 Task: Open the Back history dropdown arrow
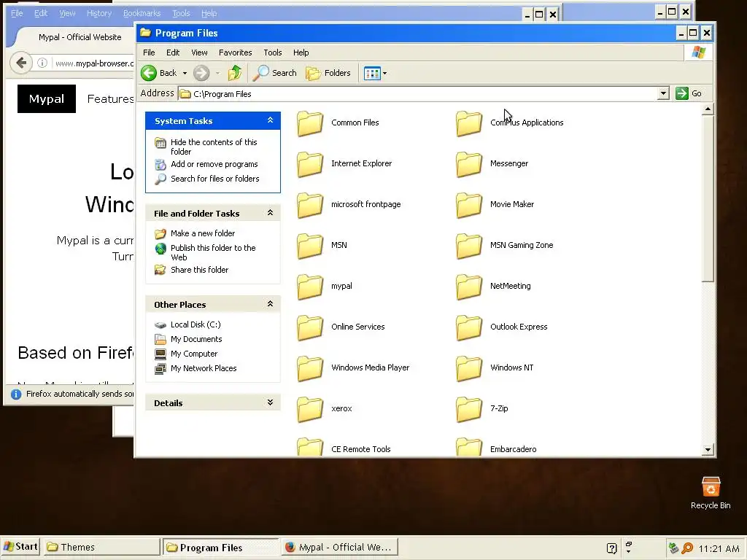(185, 74)
